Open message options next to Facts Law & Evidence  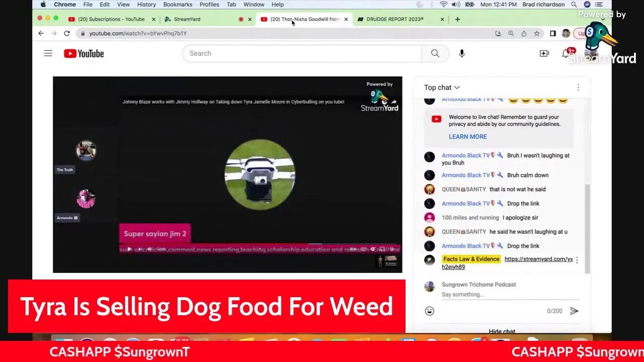pos(577,260)
